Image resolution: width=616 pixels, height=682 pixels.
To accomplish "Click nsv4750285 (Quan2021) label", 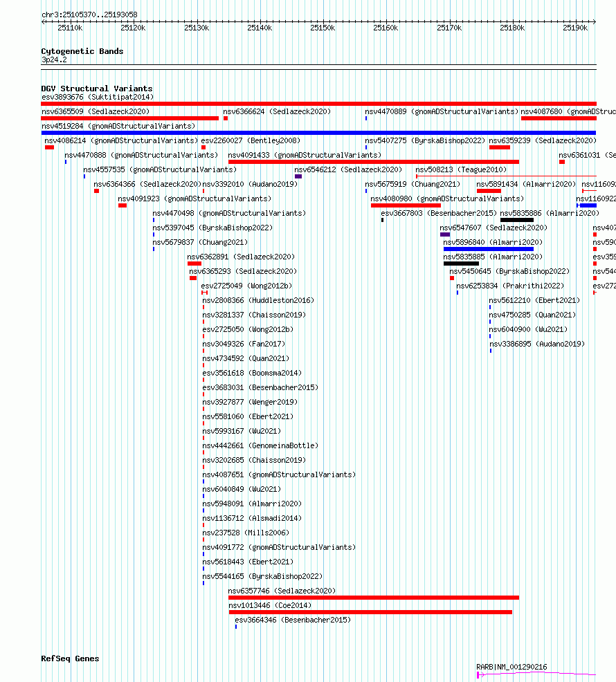I will point(532,315).
